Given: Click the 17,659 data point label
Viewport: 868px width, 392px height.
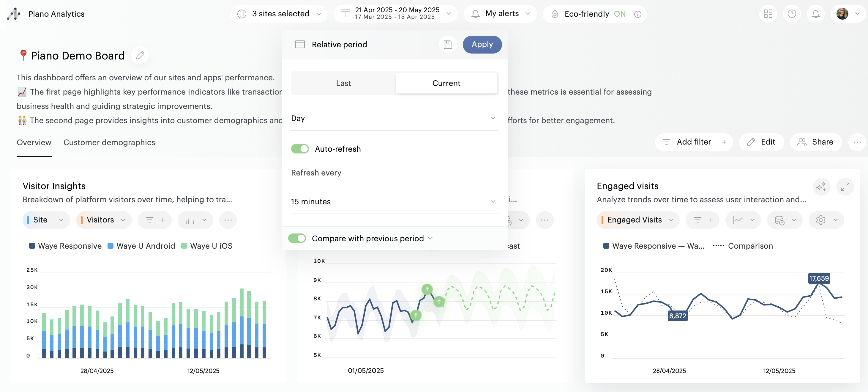Looking at the screenshot, I should (x=819, y=279).
